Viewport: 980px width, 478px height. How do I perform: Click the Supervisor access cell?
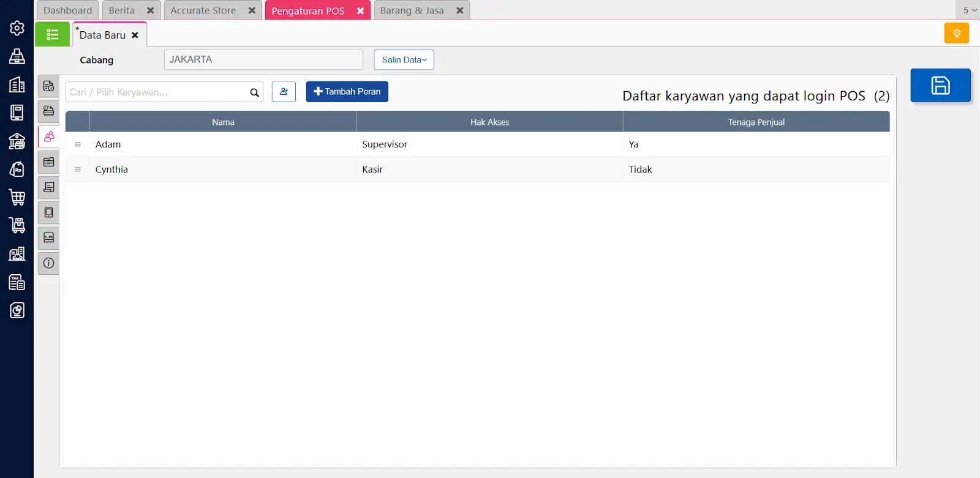pyautogui.click(x=490, y=144)
